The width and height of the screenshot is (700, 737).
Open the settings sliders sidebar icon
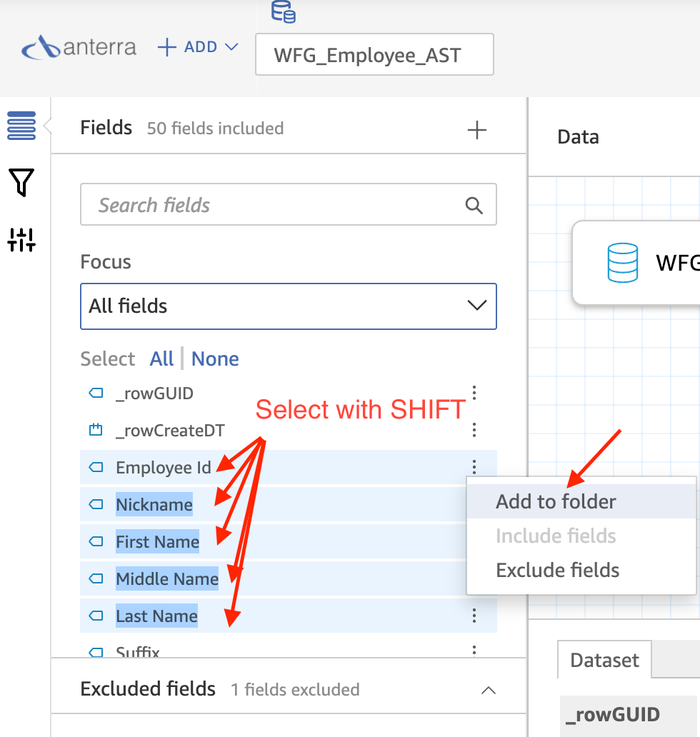[x=21, y=240]
